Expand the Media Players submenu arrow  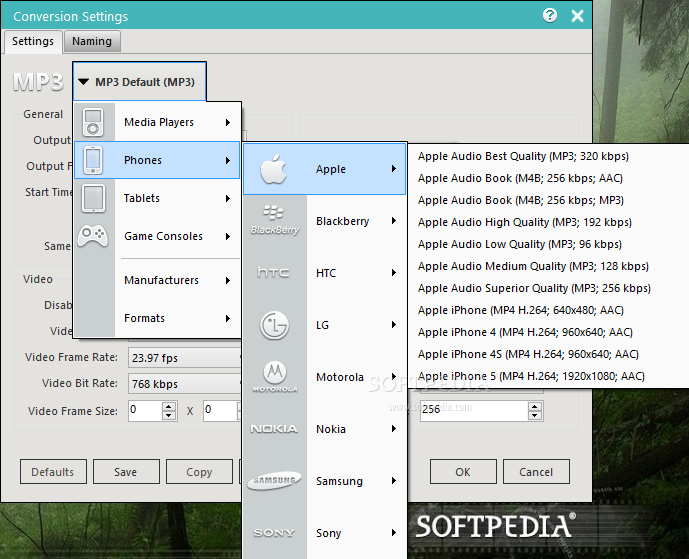pyautogui.click(x=228, y=122)
